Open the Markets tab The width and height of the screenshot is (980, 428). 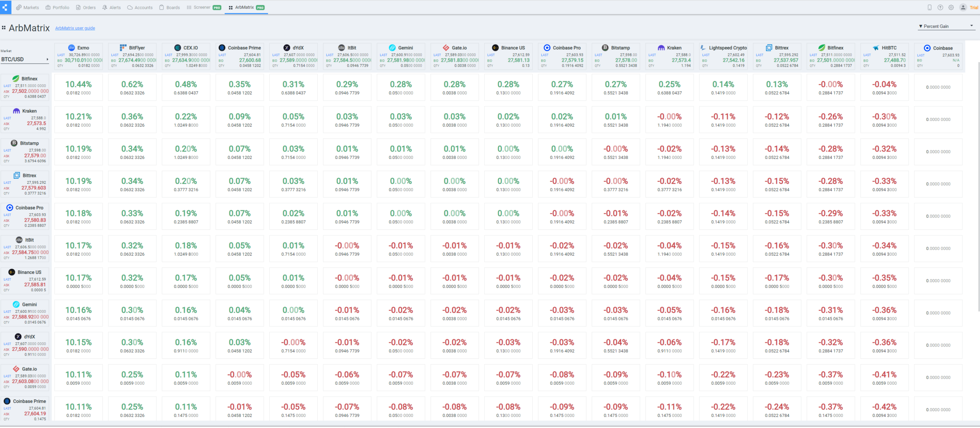(27, 7)
